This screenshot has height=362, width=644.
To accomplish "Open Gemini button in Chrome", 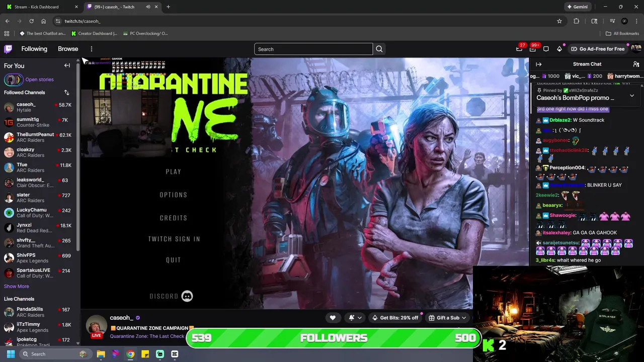I will pos(577,7).
